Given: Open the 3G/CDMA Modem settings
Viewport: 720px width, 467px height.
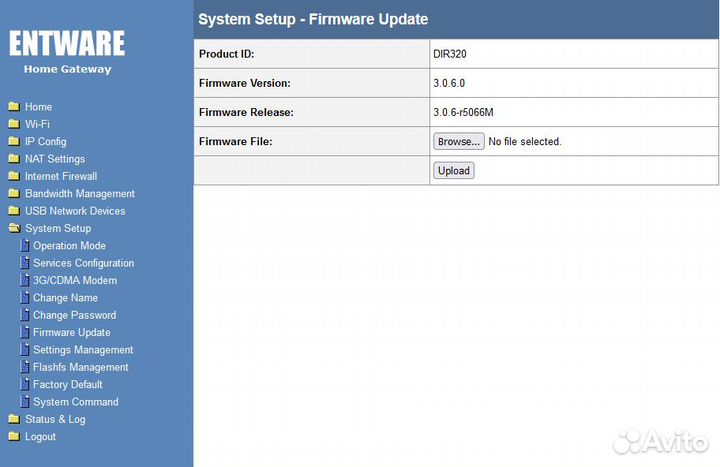Looking at the screenshot, I should [75, 281].
